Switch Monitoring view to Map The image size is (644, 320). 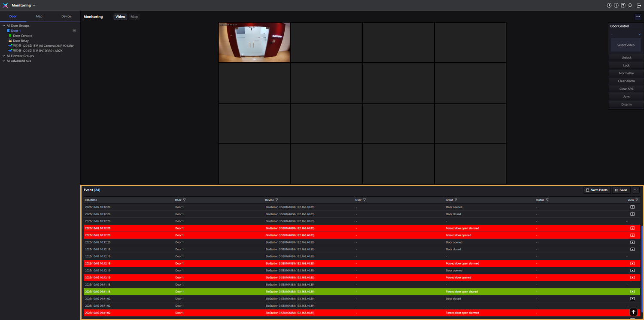[x=134, y=17]
